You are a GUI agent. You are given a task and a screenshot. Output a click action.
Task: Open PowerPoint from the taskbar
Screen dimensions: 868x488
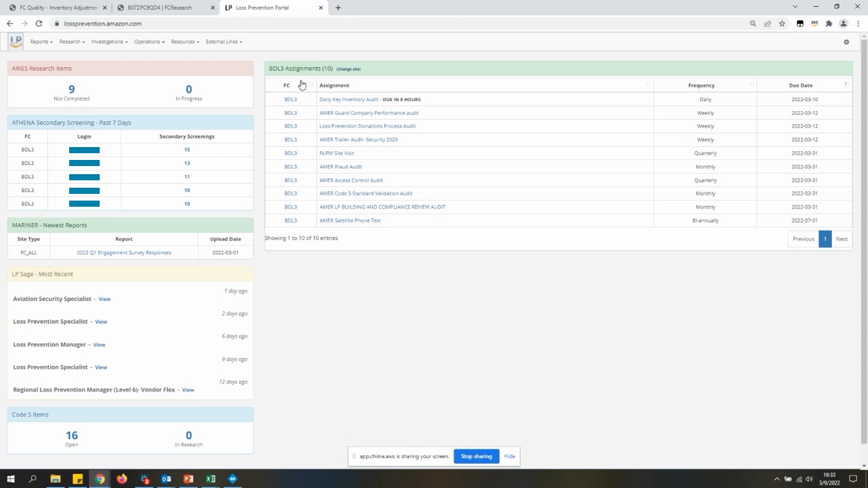point(189,479)
